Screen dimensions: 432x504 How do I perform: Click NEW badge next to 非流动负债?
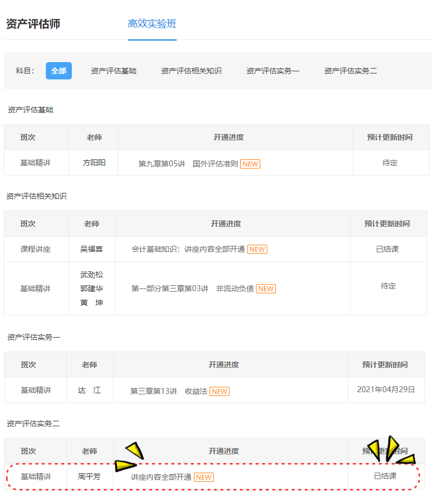point(266,288)
